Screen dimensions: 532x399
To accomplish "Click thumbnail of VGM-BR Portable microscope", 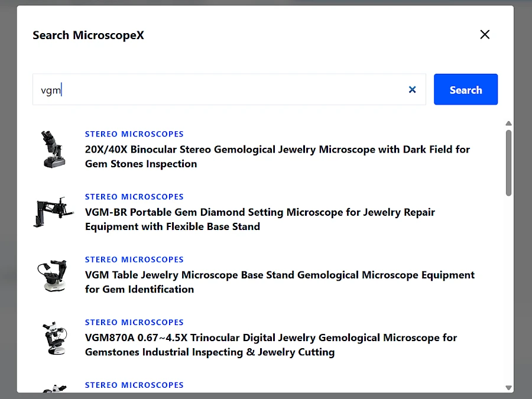I will (53, 212).
